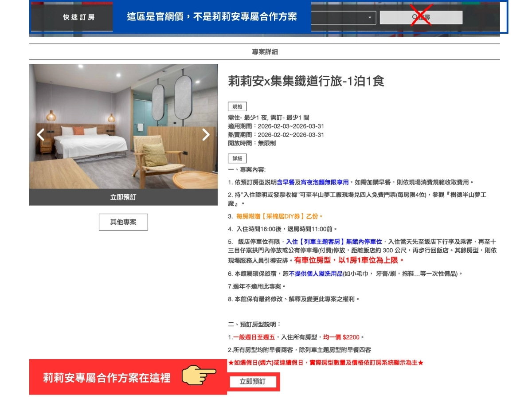Select the 快速訂房 label in top bar
532x399 pixels.
[78, 17]
